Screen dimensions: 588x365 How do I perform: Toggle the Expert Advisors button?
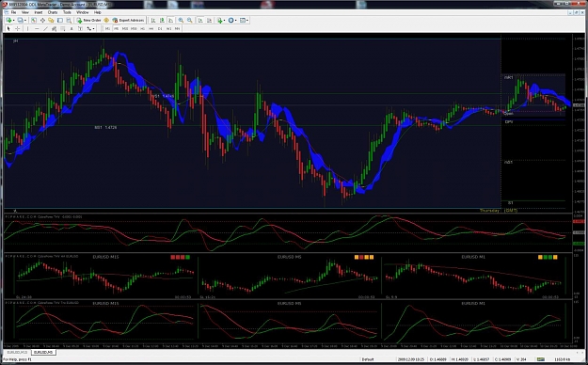pyautogui.click(x=128, y=21)
